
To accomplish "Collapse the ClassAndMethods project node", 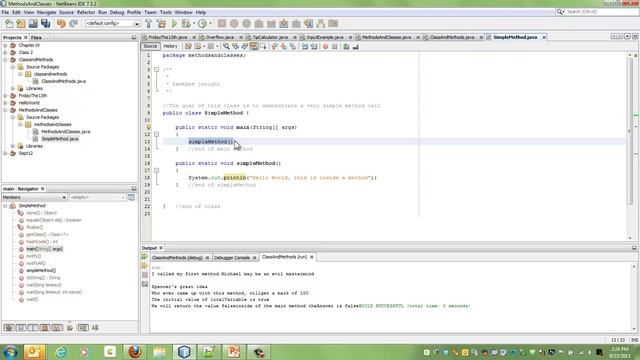I will tap(5, 60).
